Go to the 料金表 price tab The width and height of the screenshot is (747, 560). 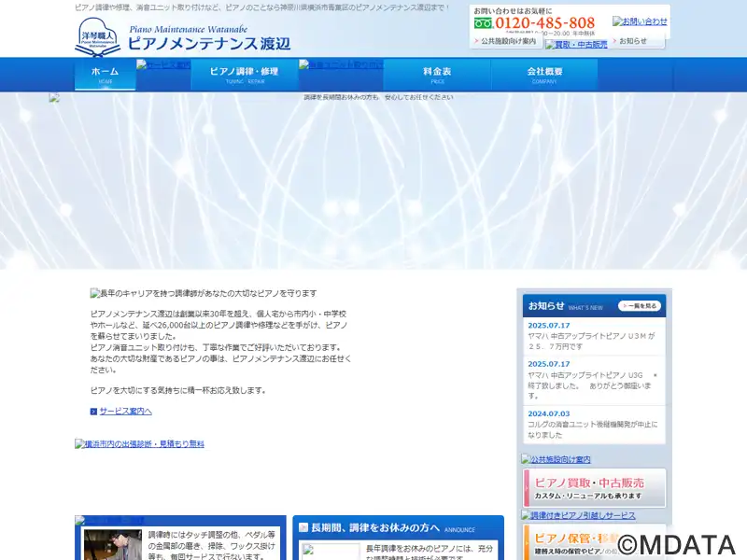tap(437, 75)
